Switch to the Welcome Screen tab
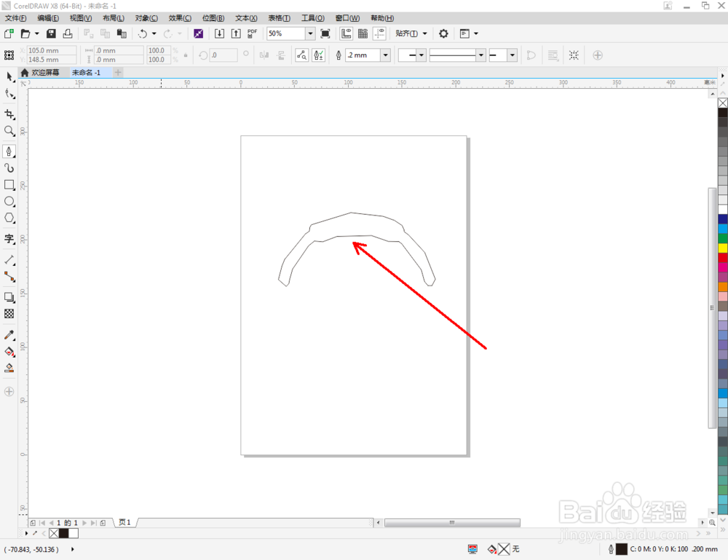The image size is (728, 560). [x=40, y=72]
